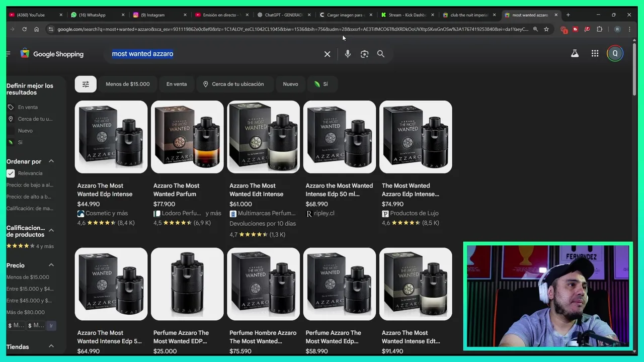Go to Google Shopping logo home

[52, 54]
